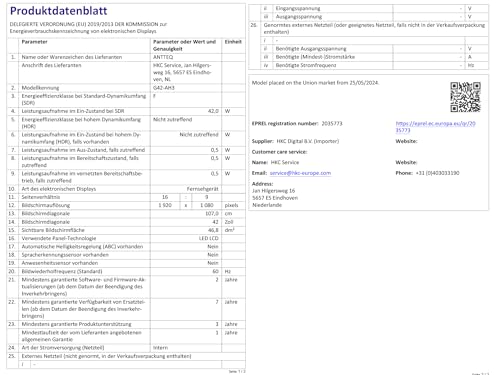Click the Parameter column header

point(34,42)
